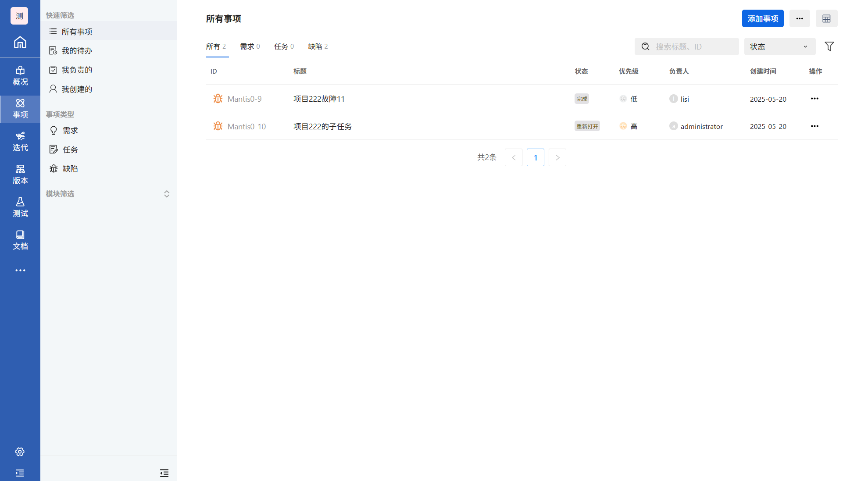The width and height of the screenshot is (868, 481).
Task: Click creation date of Mantis0-9 row
Action: (x=768, y=99)
